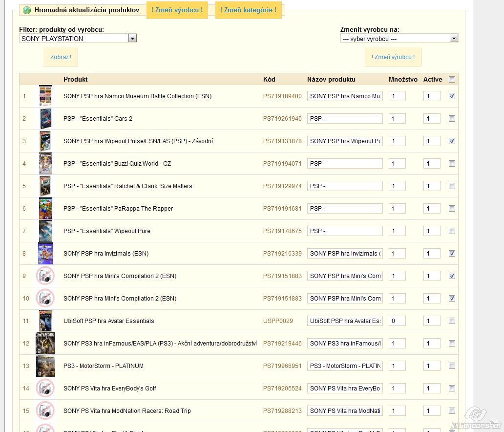Edit name field for Namco Museum product
This screenshot has height=432, width=504.
(345, 96)
